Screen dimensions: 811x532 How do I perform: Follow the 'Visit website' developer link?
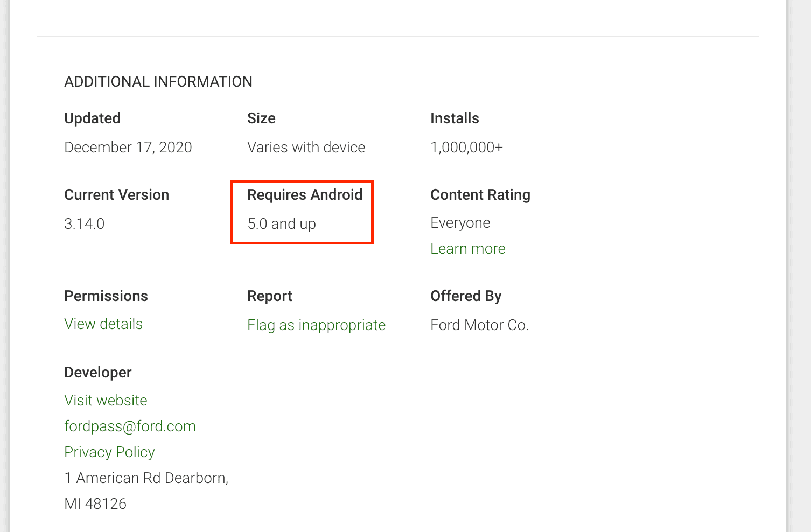pos(106,401)
